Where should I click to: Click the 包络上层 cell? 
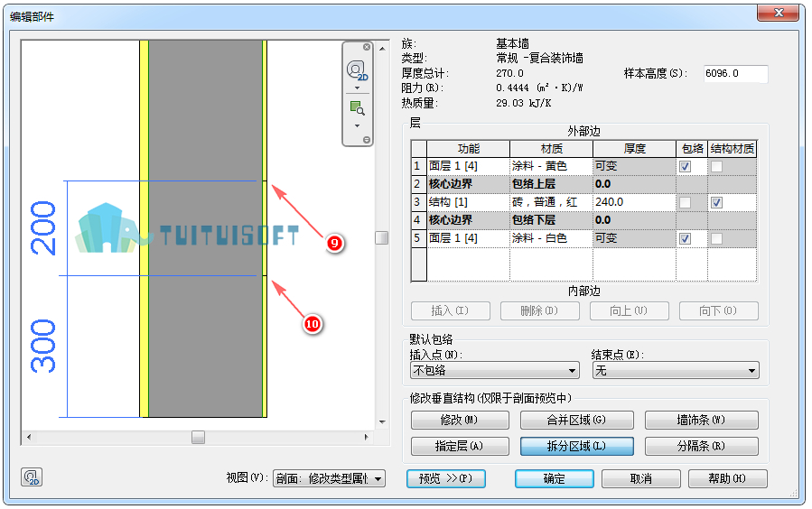pos(551,184)
